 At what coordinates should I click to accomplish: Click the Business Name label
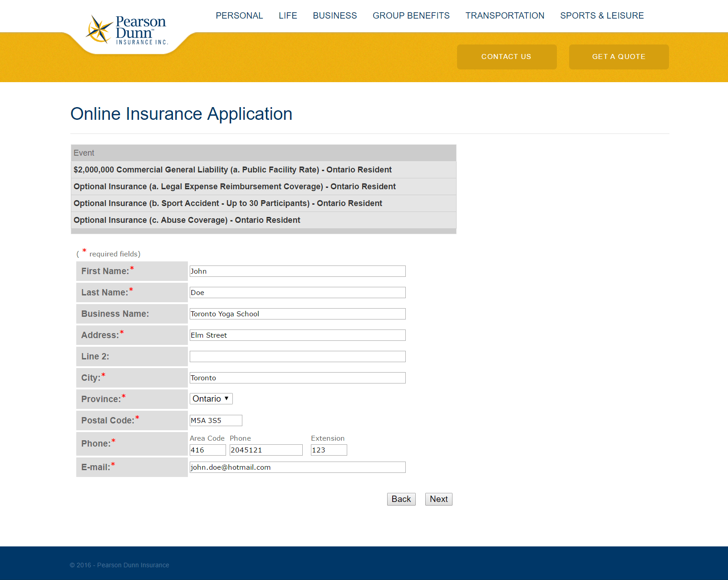(x=115, y=314)
